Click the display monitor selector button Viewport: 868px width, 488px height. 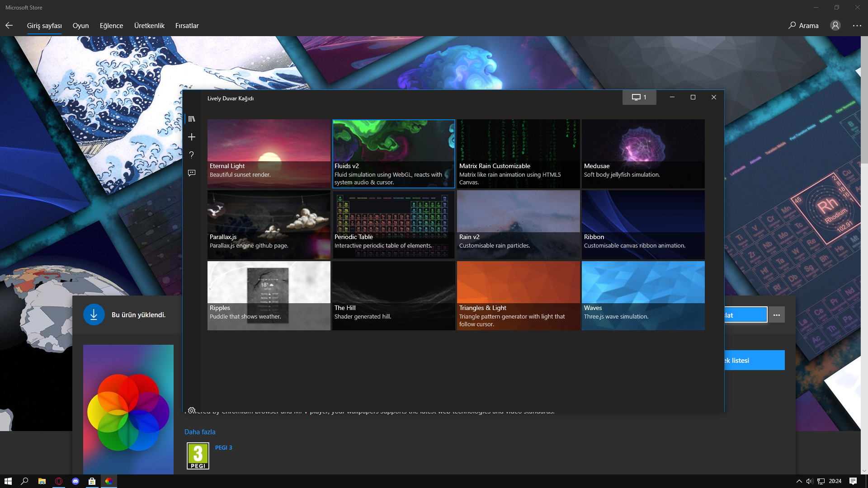[x=639, y=97]
